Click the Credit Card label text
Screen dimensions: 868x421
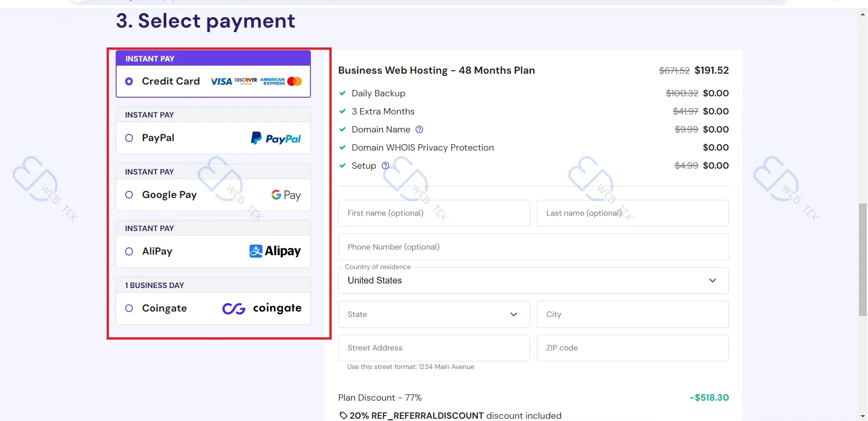pos(171,81)
